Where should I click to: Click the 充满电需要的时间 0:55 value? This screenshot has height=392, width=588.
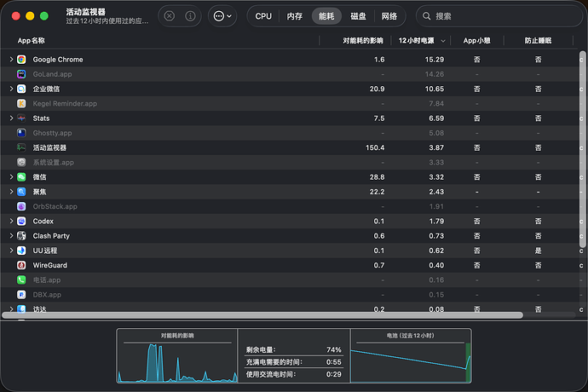pos(334,362)
